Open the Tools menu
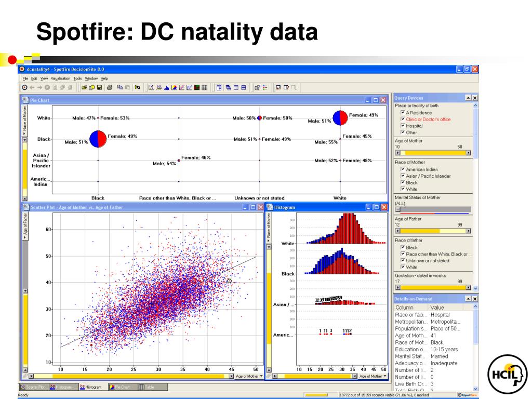The image size is (532, 399). [78, 78]
